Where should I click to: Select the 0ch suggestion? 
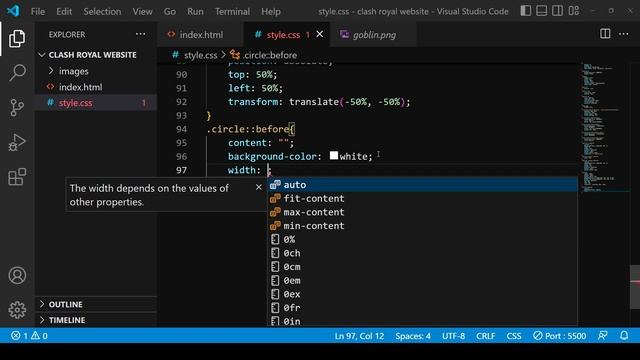coord(422,253)
